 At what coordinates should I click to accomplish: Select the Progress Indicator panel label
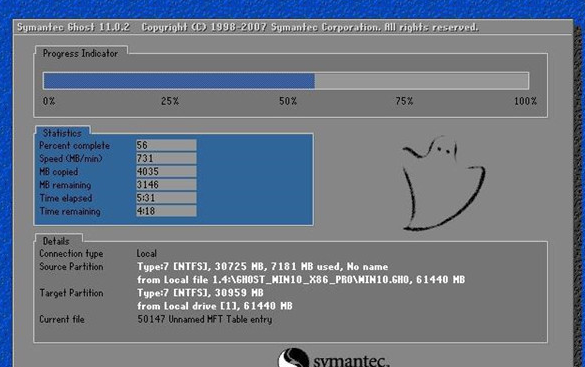click(80, 53)
